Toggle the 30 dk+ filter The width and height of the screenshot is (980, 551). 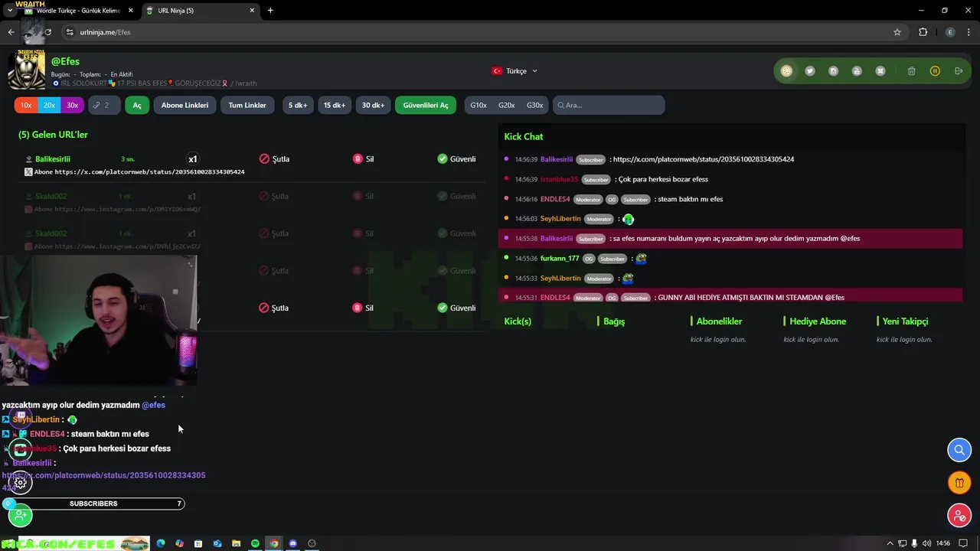click(x=373, y=106)
